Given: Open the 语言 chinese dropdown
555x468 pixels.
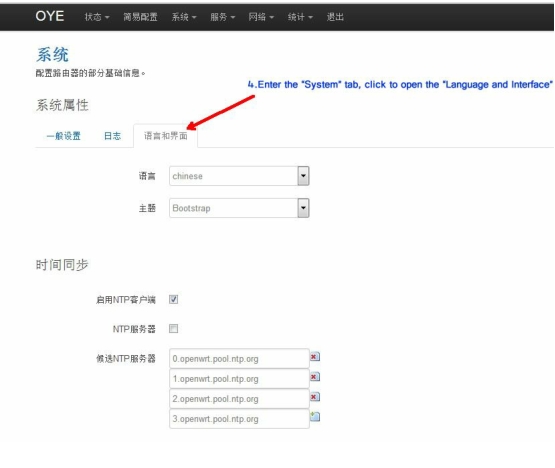Looking at the screenshot, I should pyautogui.click(x=239, y=176).
